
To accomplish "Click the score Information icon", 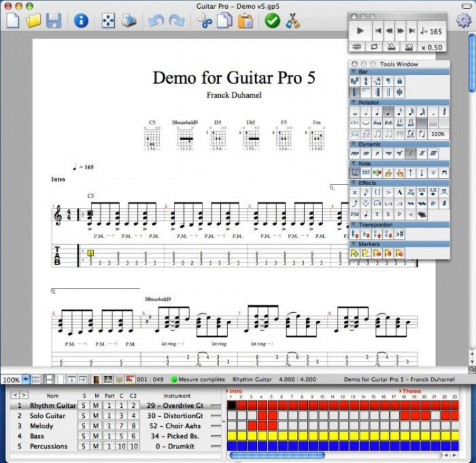I will pos(81,21).
